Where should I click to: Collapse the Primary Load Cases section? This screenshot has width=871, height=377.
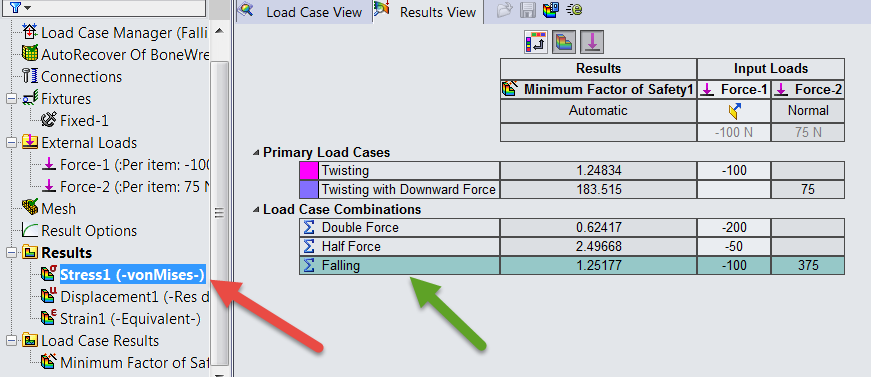click(256, 153)
